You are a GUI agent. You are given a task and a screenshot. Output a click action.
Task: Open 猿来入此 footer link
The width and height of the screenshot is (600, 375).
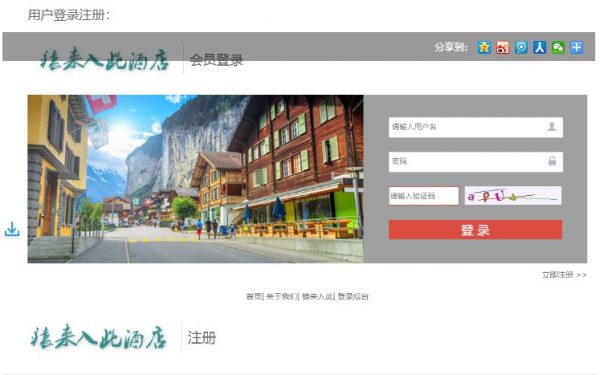(317, 297)
